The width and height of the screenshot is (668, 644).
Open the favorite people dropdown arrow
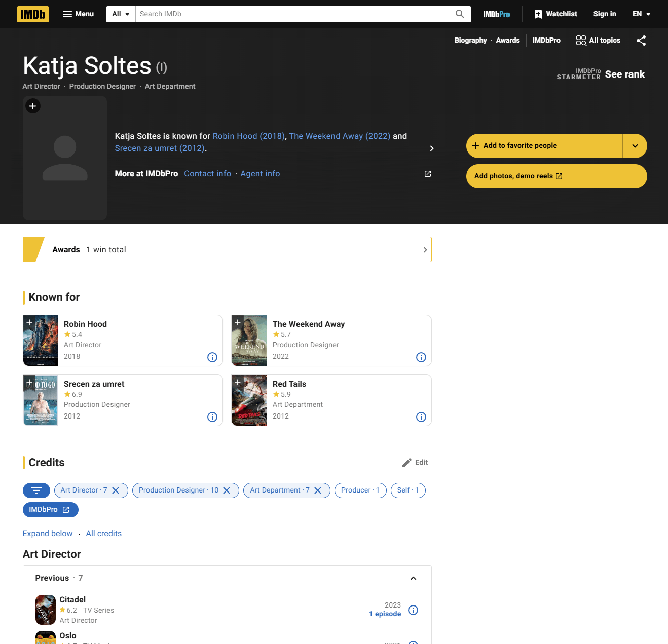pos(635,146)
